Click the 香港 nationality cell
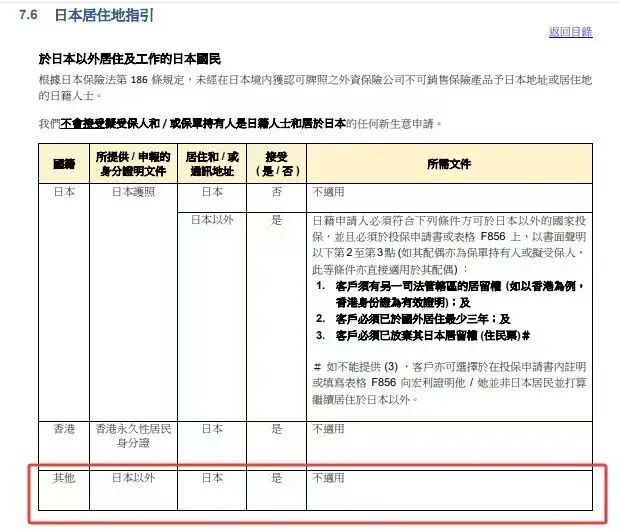This screenshot has width=620, height=532. pos(64,428)
